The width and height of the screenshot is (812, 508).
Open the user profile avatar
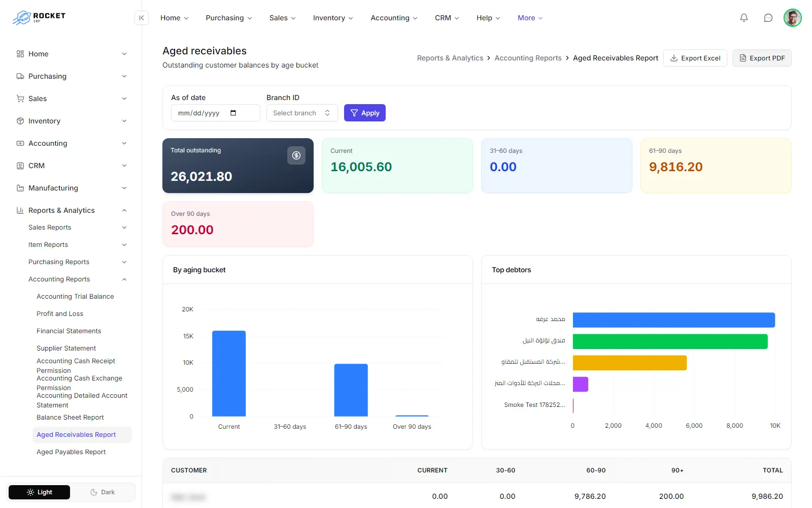(x=792, y=18)
